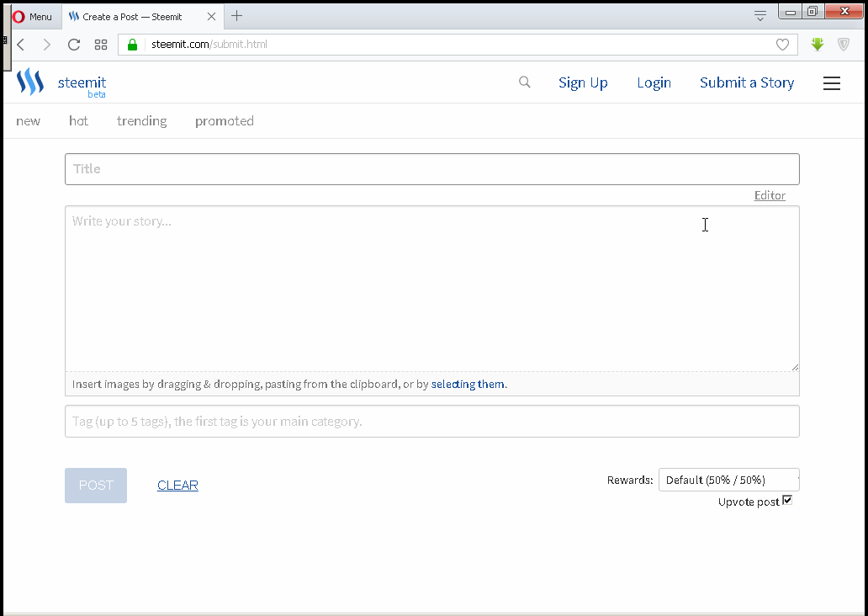This screenshot has height=616, width=868.
Task: Click the POST button
Action: pyautogui.click(x=96, y=486)
